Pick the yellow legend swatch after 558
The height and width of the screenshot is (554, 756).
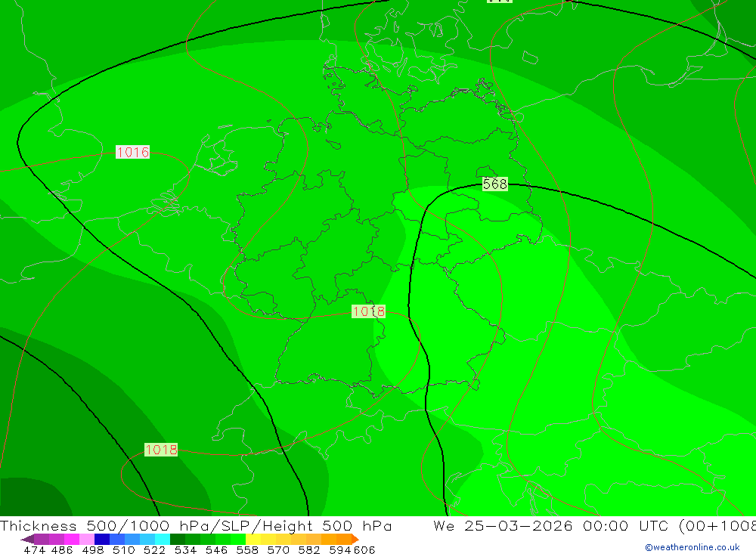[253, 539]
